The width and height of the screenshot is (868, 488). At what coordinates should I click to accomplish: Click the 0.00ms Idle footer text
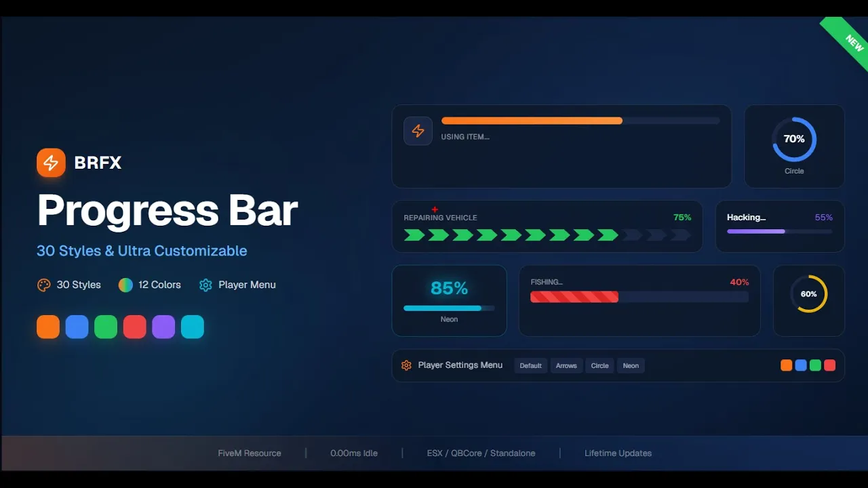[354, 453]
